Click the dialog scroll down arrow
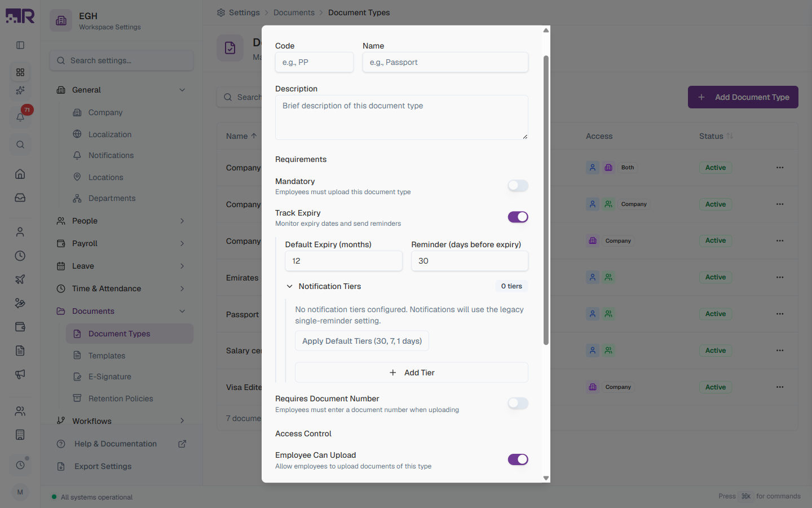Viewport: 812px width, 508px height. pyautogui.click(x=546, y=478)
